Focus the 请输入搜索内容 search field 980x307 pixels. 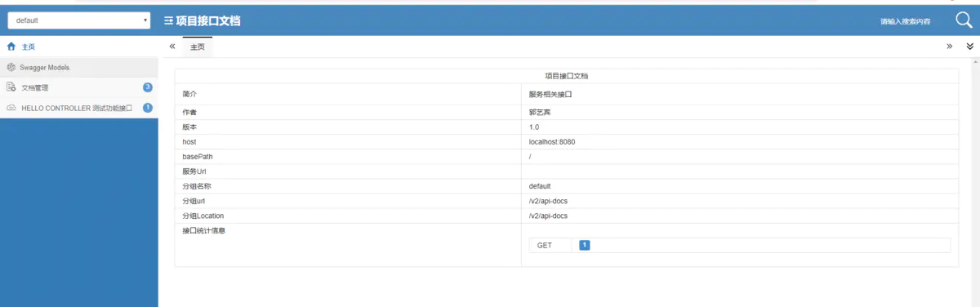point(905,21)
